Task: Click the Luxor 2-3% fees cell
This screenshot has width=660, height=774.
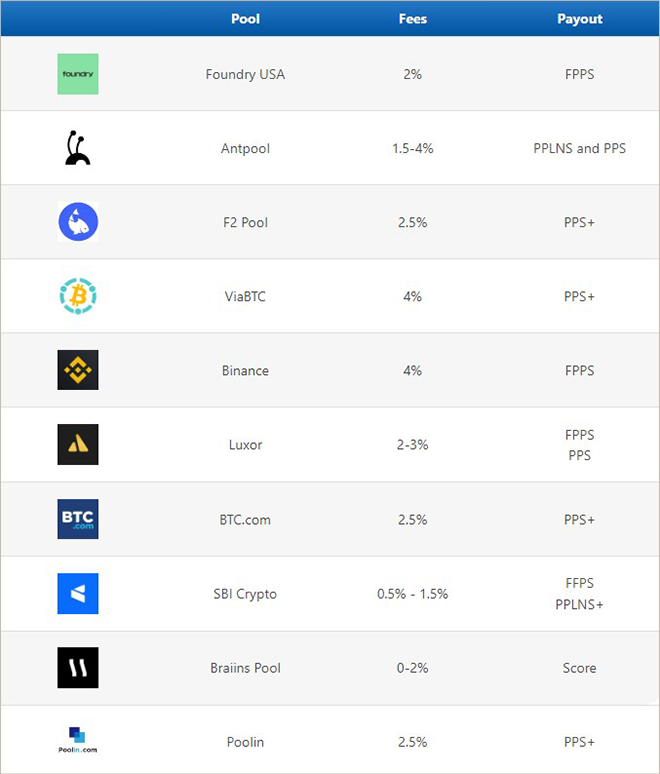Action: (413, 444)
